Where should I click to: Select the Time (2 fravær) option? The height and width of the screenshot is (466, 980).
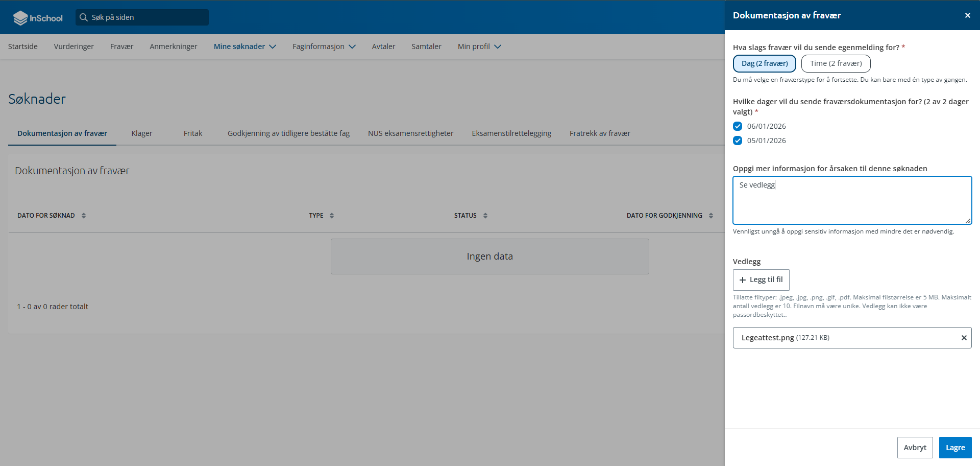[836, 63]
